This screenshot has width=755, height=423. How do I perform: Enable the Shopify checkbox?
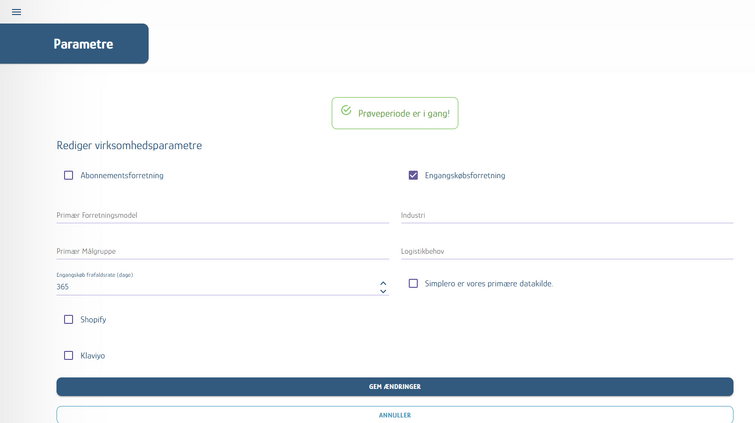pyautogui.click(x=69, y=319)
